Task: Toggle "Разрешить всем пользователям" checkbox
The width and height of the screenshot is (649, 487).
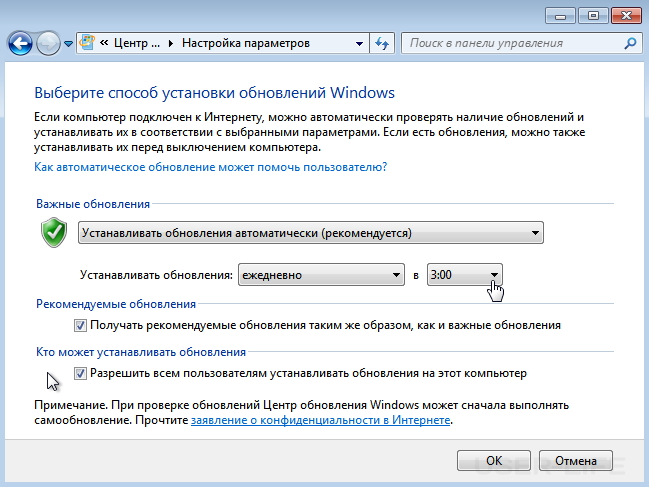Action: pos(80,373)
